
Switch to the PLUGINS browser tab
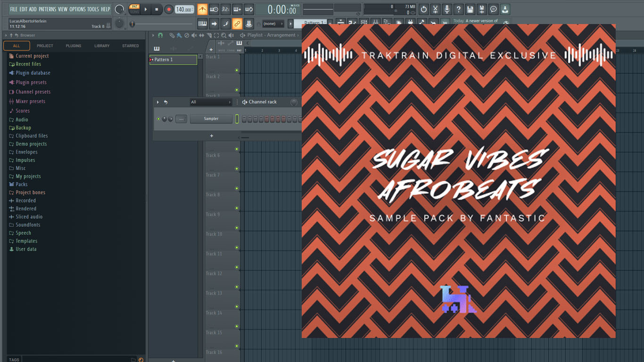point(74,46)
